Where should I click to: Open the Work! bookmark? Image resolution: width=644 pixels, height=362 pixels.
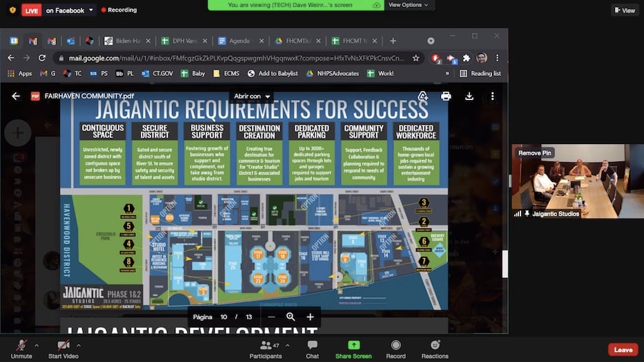(380, 74)
